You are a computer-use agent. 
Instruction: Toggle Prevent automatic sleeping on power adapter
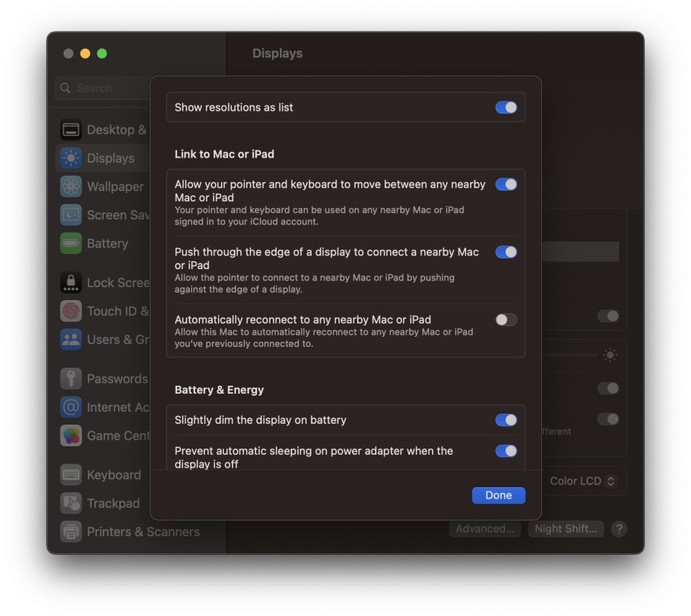[506, 451]
